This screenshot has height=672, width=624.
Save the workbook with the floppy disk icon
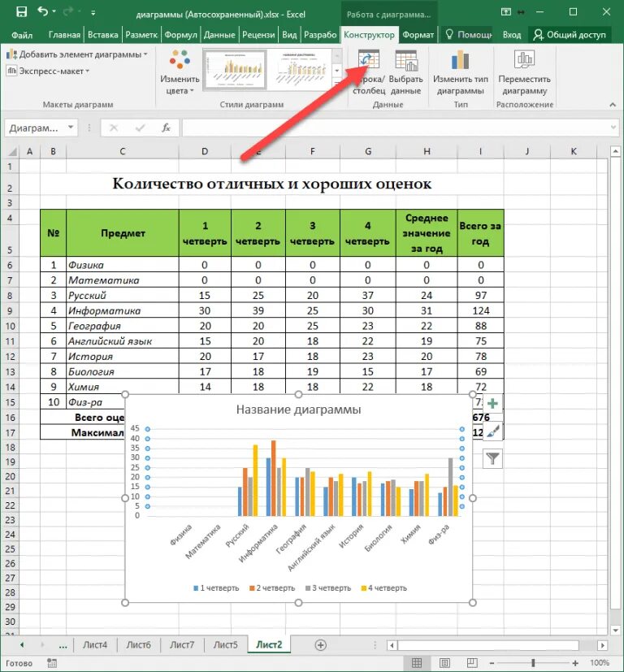pyautogui.click(x=21, y=11)
